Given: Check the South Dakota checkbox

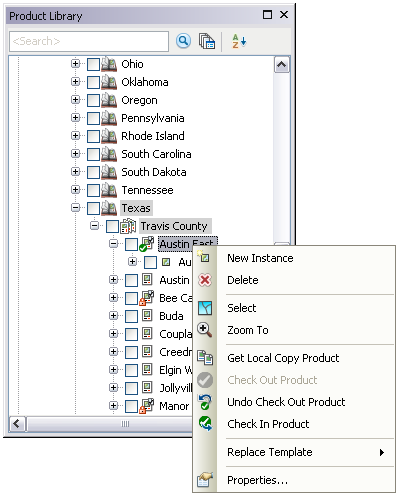Looking at the screenshot, I should 93,172.
